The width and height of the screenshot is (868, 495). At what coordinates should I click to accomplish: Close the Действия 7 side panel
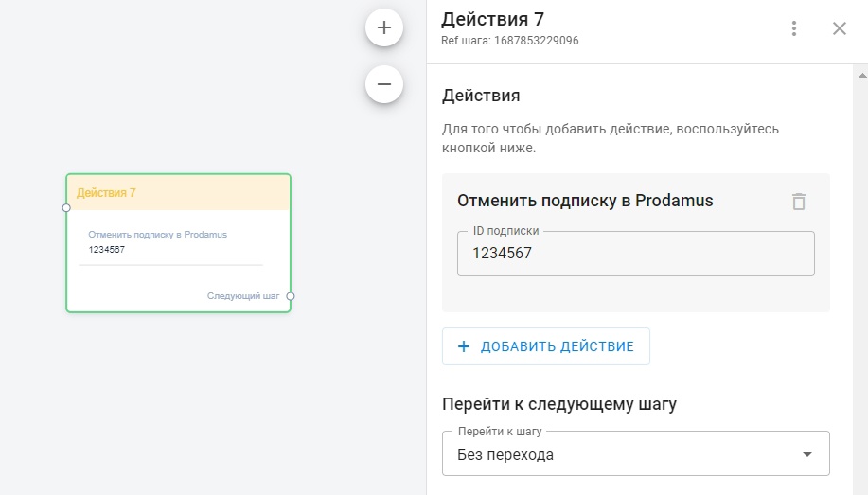(840, 28)
